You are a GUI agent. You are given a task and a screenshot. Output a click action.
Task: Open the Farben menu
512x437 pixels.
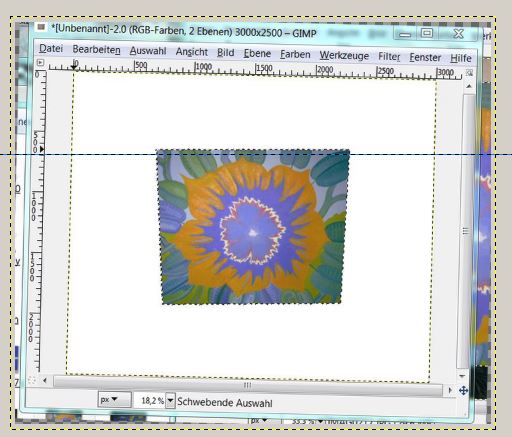pos(295,54)
